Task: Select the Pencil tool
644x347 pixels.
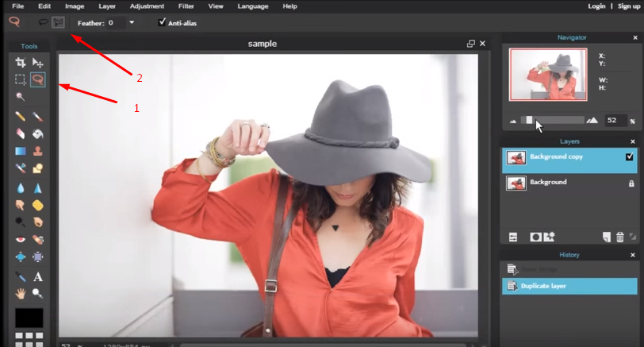Action: tap(20, 117)
